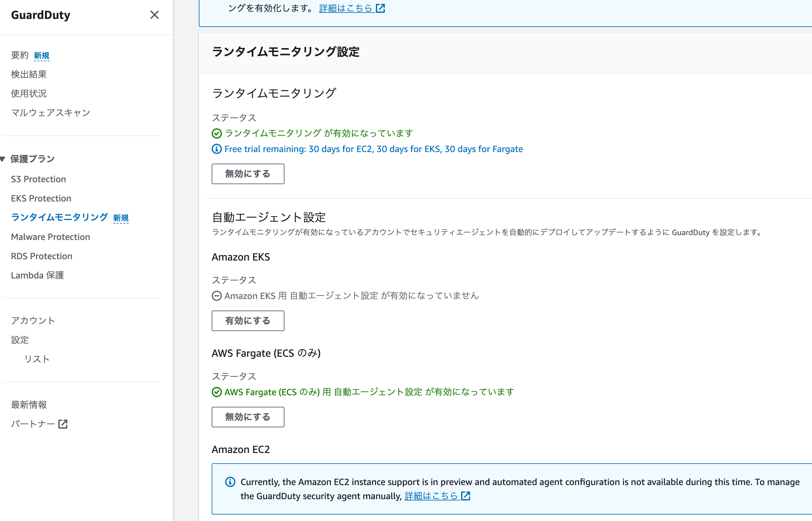Click the 自動エージェント設定 heading
Screen dimensions: 812x521
(269, 217)
